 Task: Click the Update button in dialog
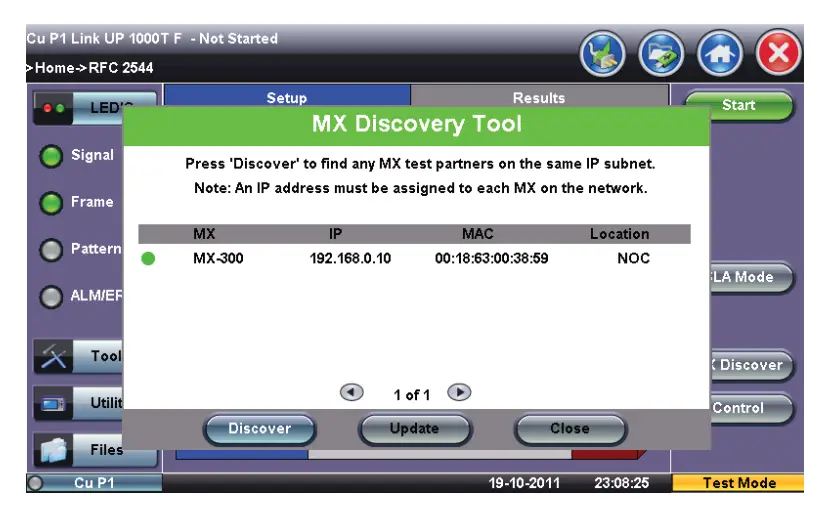(x=414, y=429)
